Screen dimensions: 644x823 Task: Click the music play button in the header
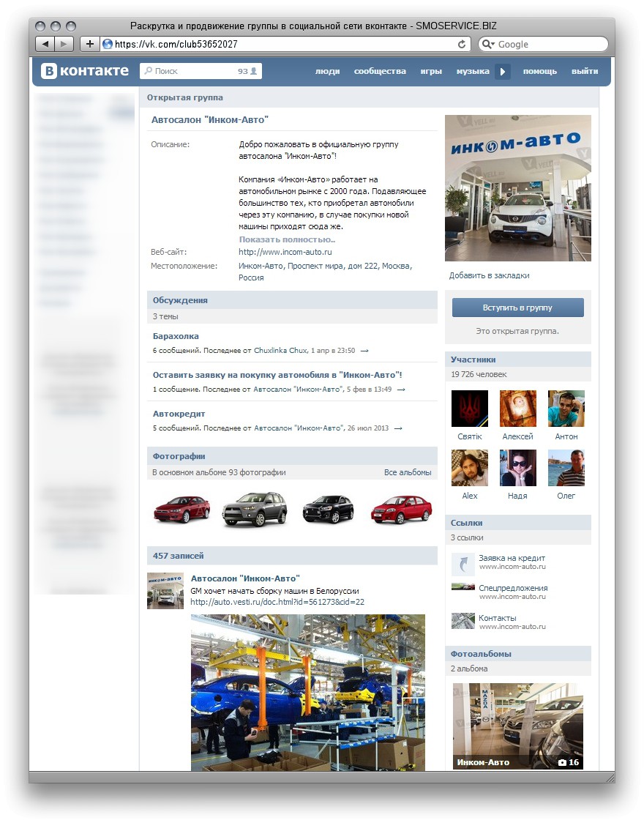503,71
